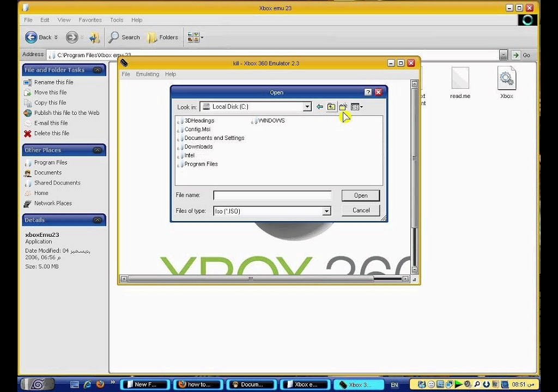Screen dimensions: 558x392
Task: Click the File name text field
Action: (272, 195)
